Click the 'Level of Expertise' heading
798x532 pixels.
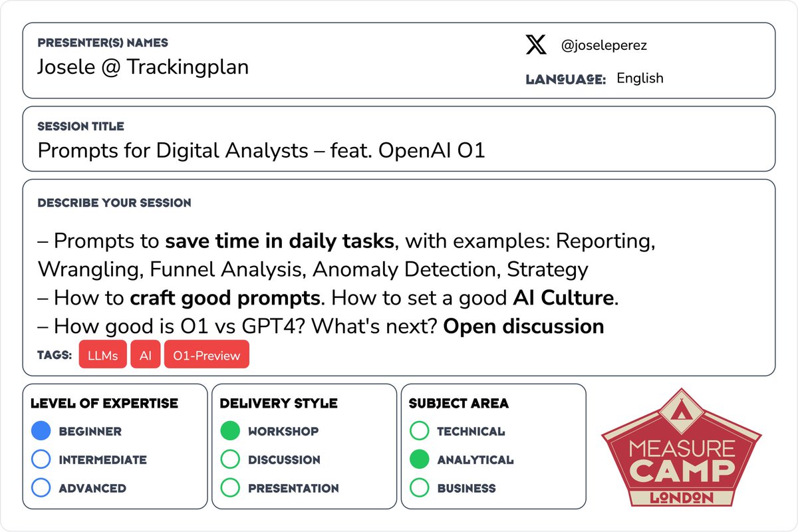[x=104, y=404]
